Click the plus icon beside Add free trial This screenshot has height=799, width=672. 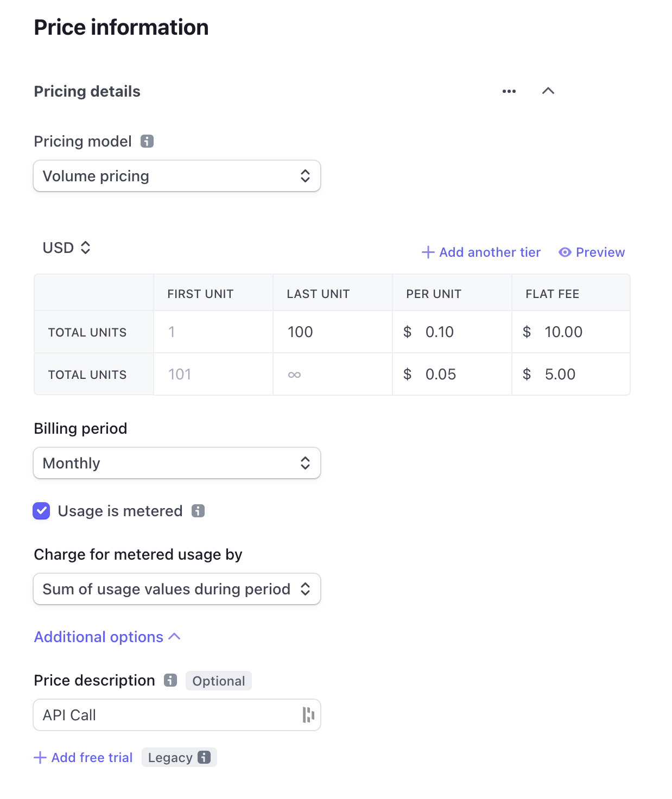coord(40,757)
